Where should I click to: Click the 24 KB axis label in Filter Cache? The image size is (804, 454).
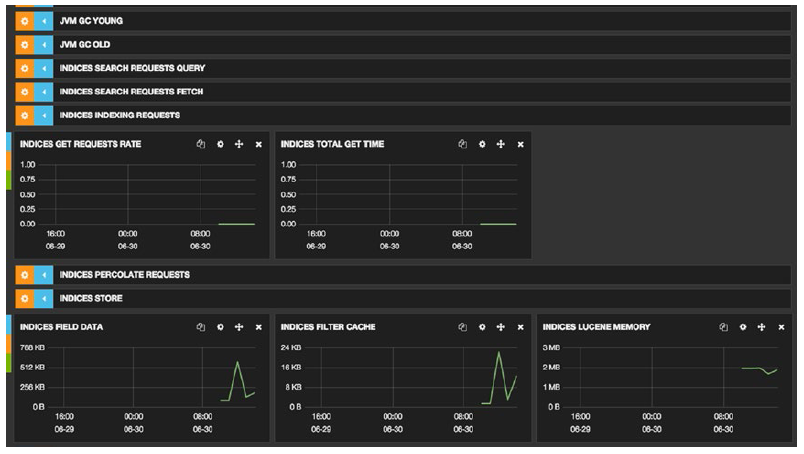tap(291, 348)
